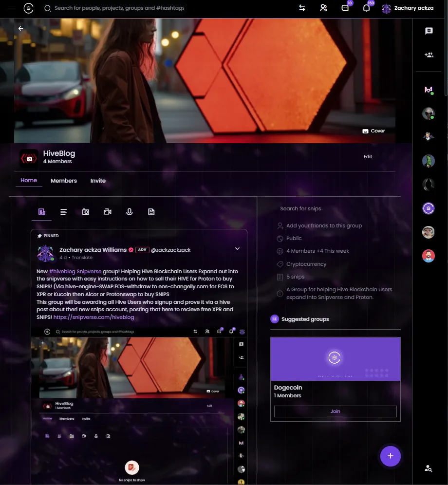
Task: Open the chat star icon in the right sidebar
Action: 429,31
